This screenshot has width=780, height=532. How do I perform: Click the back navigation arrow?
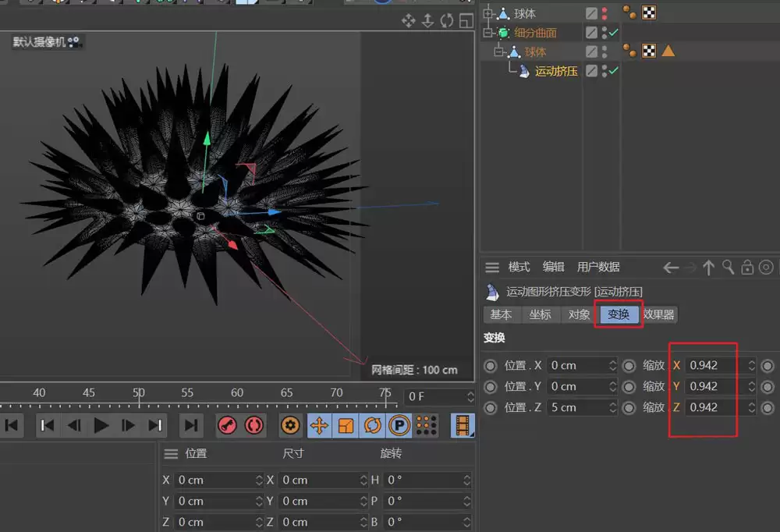point(669,267)
